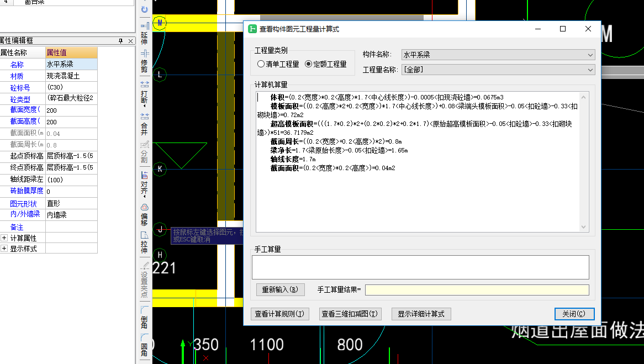Select the 打断 (break) tool
Viewport: 644px width, 364px height.
point(145,94)
